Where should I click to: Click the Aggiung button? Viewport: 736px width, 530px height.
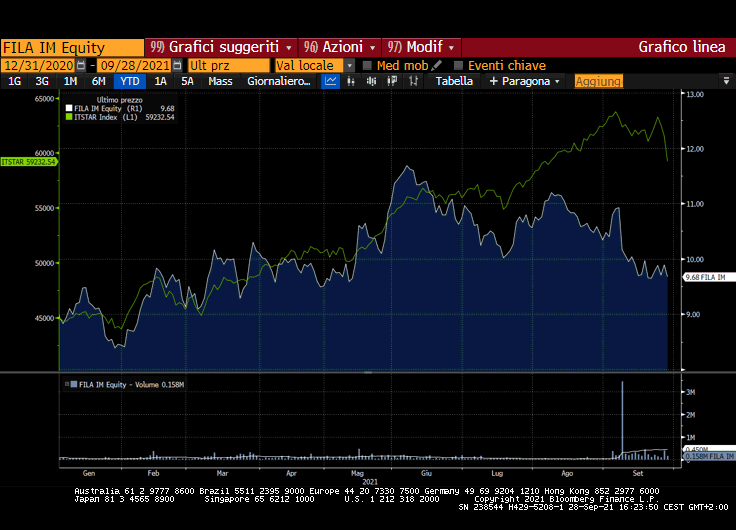click(598, 81)
